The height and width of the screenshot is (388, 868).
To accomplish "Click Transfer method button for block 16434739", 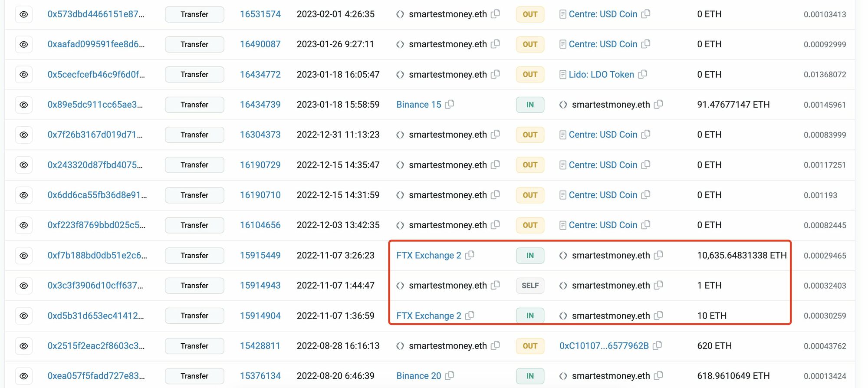I will (x=194, y=105).
